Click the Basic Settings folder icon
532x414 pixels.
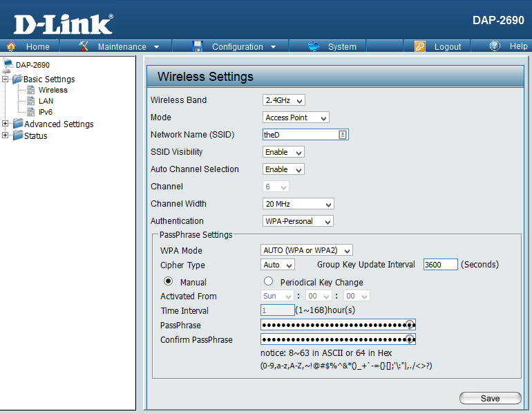tap(18, 79)
